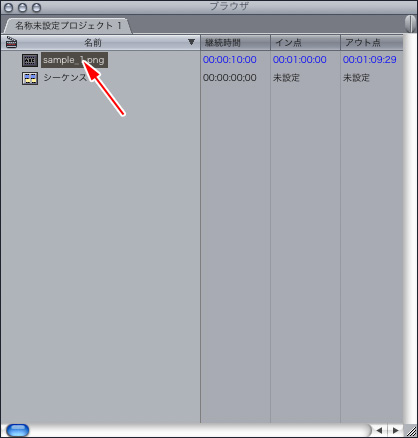Viewport: 418px width, 438px height.
Task: Select the sample_1.png file name
Action: pyautogui.click(x=74, y=60)
